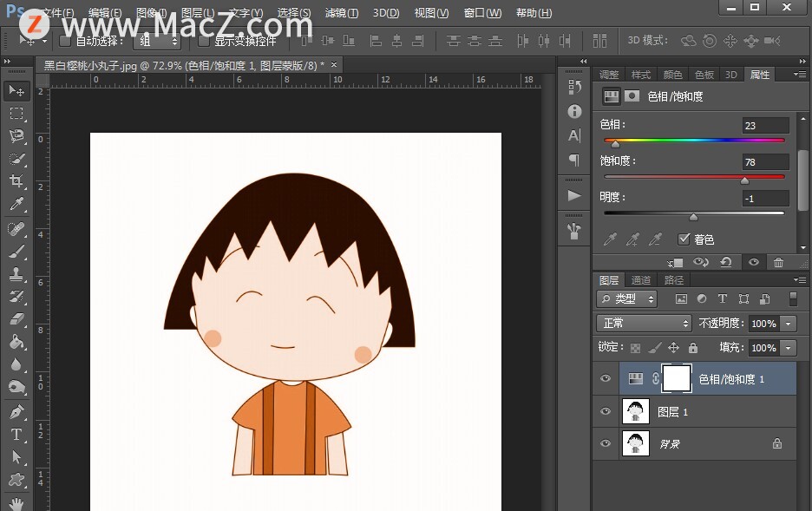Select the Paint Bucket tool
This screenshot has width=812, height=511.
16,341
